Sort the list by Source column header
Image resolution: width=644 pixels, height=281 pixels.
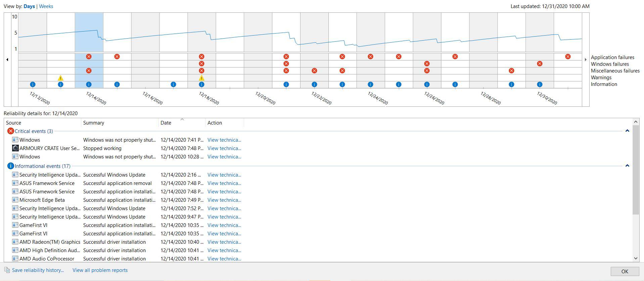tap(42, 123)
